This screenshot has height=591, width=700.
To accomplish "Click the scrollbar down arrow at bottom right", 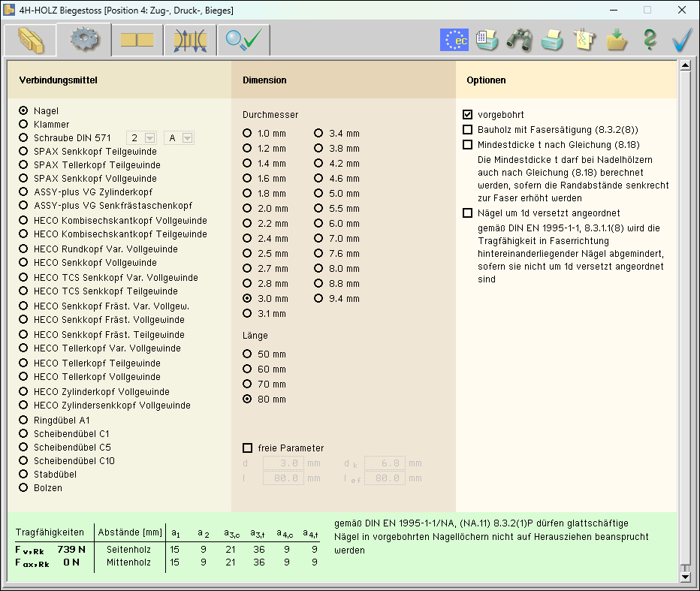I will coord(684,576).
